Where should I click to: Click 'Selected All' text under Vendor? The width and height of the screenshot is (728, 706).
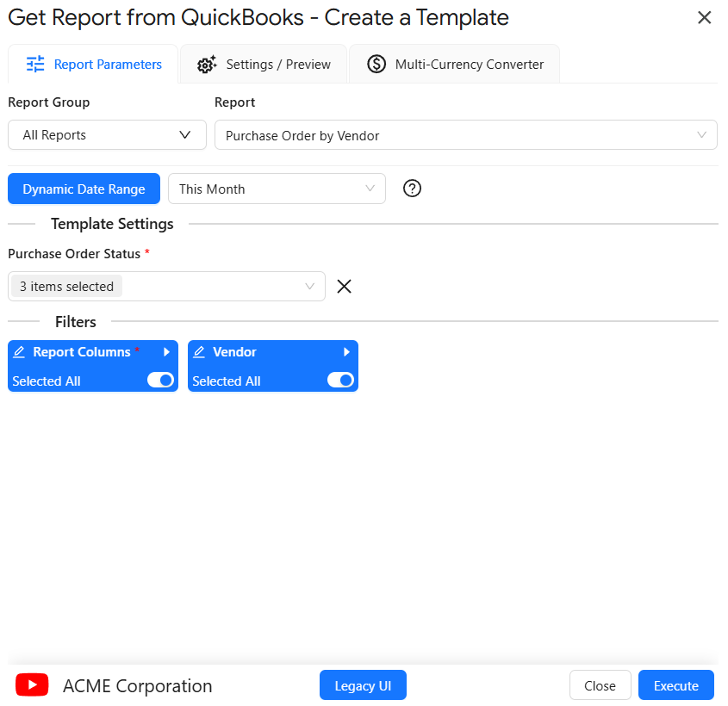coord(226,381)
